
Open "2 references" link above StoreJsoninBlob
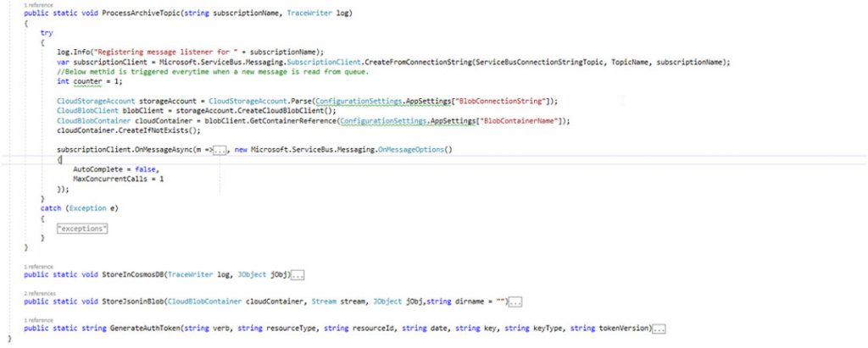point(38,293)
